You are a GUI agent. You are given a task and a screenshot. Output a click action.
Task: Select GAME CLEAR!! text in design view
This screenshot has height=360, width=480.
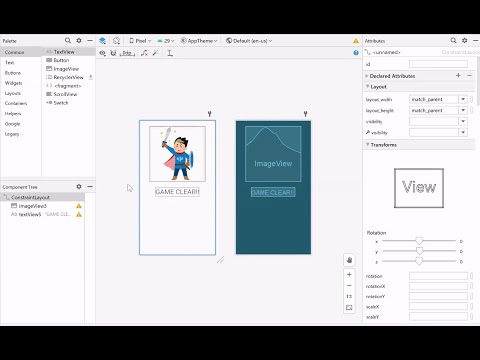tap(177, 192)
